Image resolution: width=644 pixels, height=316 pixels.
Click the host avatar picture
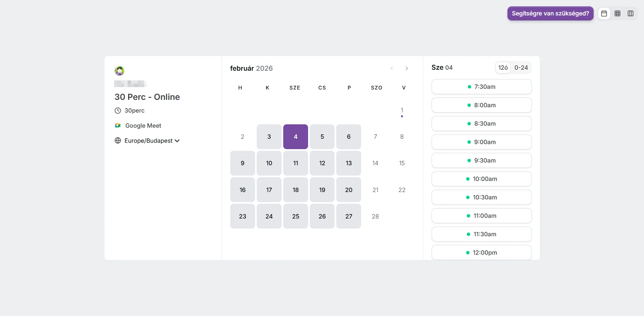tap(119, 71)
